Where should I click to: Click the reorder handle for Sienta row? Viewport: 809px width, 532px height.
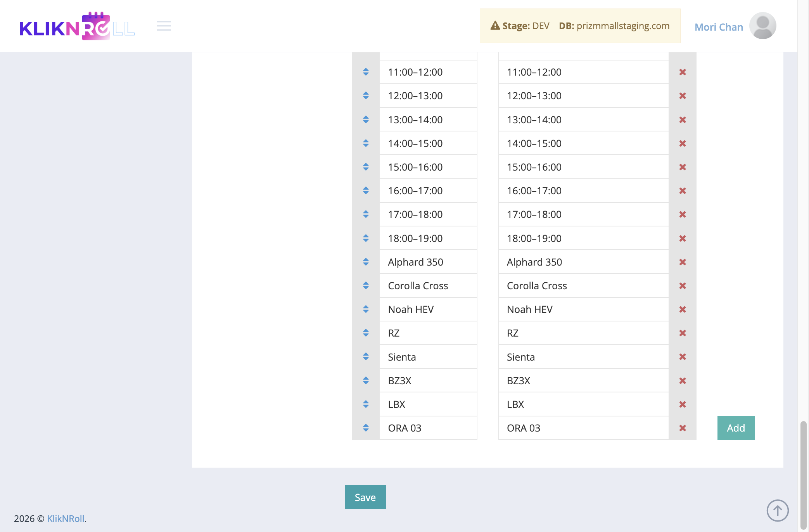coord(366,357)
